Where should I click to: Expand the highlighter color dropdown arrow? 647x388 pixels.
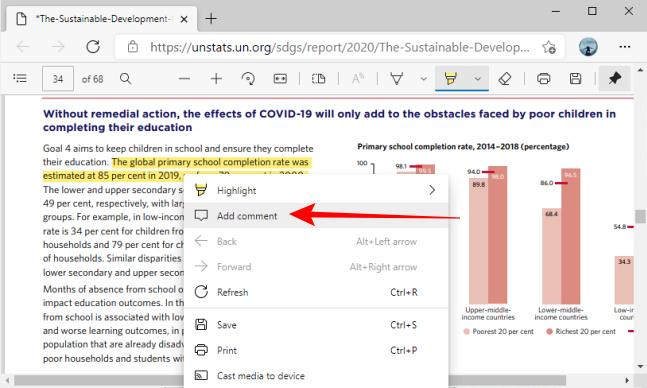477,78
